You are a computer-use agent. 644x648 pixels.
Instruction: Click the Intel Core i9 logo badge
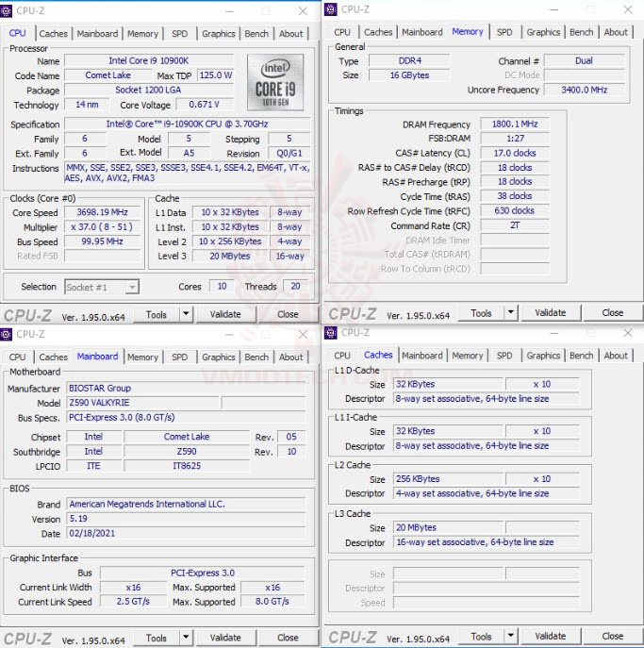(275, 82)
